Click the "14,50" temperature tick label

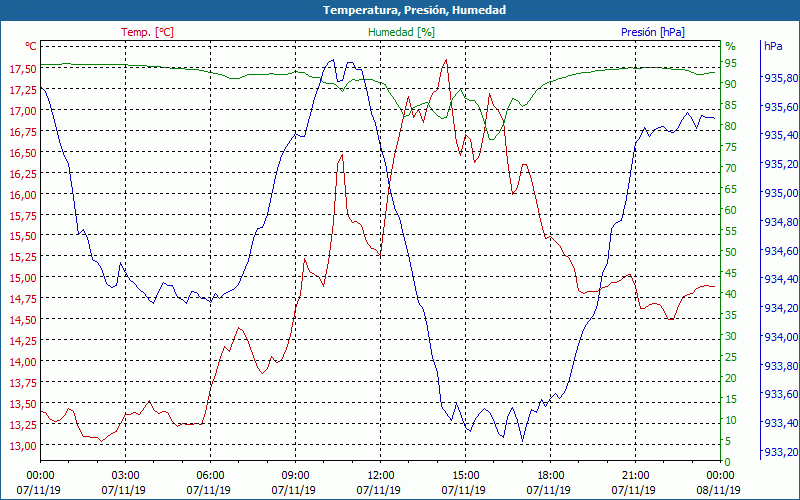tap(23, 320)
